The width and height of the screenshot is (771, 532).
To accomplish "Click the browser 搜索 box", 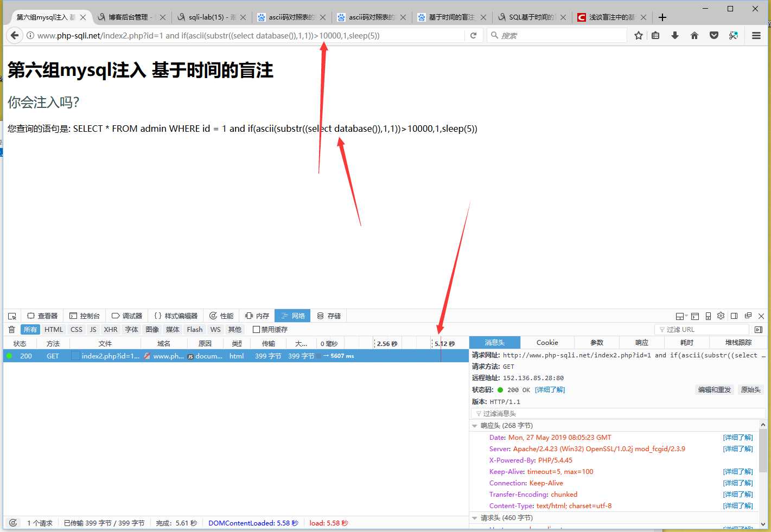I will [x=557, y=35].
